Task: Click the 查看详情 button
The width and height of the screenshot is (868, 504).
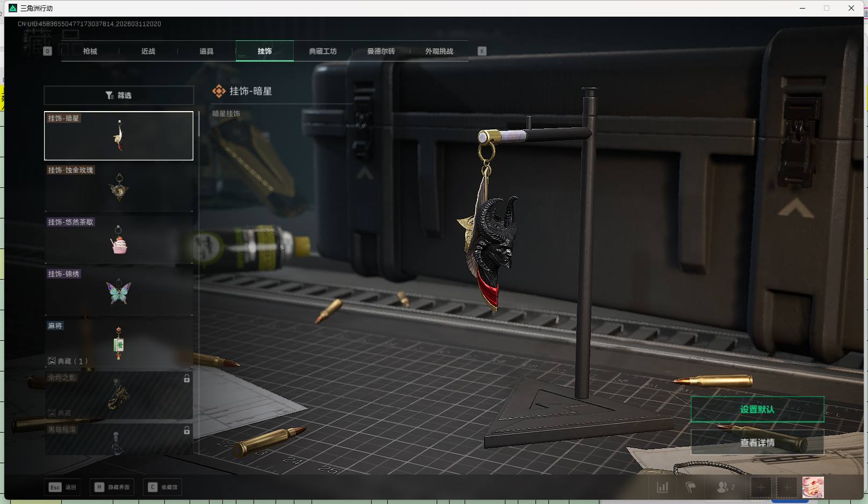Action: (x=757, y=443)
